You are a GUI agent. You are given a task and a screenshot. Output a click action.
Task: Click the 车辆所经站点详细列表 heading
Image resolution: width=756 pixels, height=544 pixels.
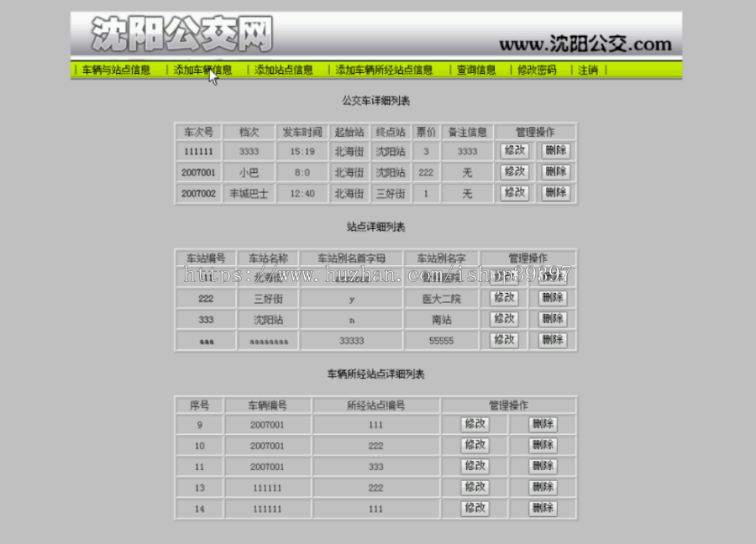[x=375, y=374]
